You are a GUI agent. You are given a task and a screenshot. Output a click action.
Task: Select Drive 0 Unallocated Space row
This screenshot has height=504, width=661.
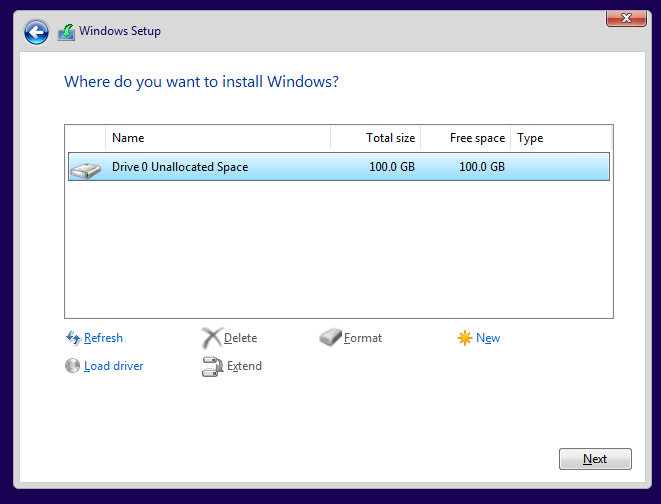click(339, 167)
